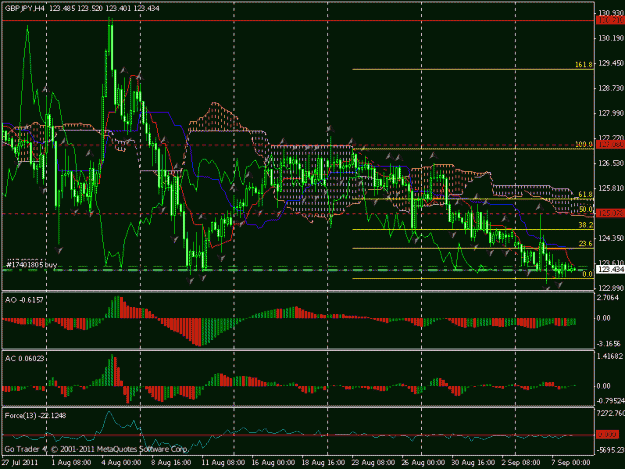Click the 100.0 Fibonacci level label
Screen dimensions: 625x469
tap(584, 144)
